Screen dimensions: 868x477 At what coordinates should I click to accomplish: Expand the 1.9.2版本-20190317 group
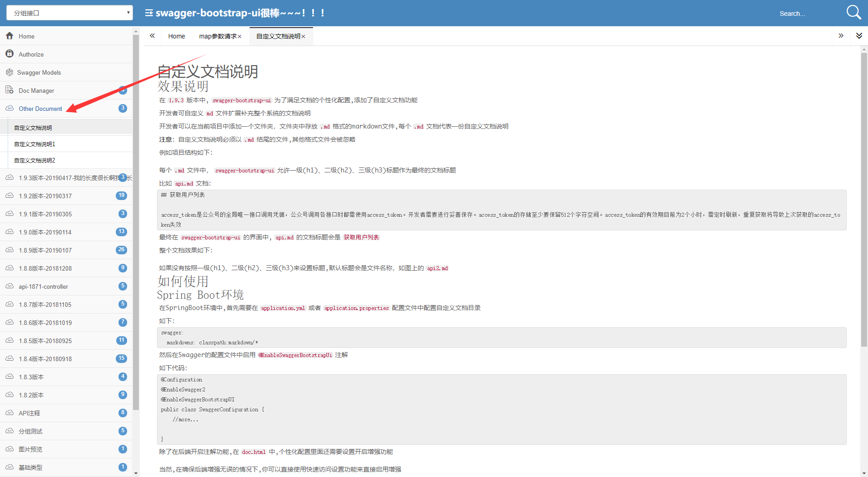point(66,196)
